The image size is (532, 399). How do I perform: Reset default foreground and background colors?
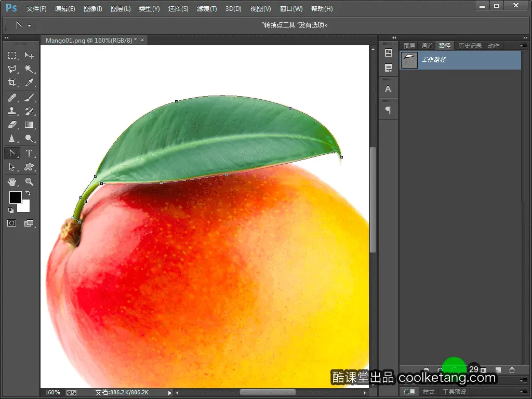(11, 210)
